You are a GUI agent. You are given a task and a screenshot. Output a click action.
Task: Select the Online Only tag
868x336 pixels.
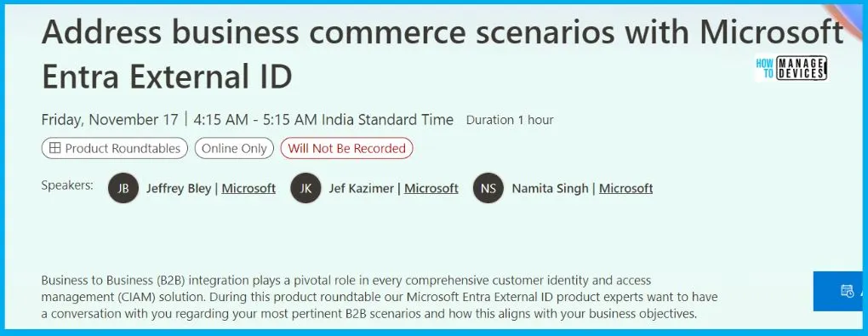coord(234,148)
